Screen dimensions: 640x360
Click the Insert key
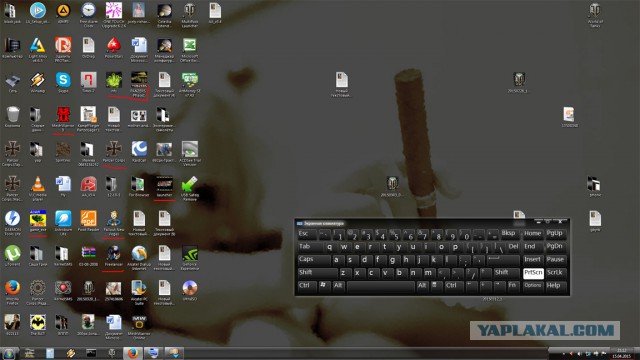pos(533,260)
